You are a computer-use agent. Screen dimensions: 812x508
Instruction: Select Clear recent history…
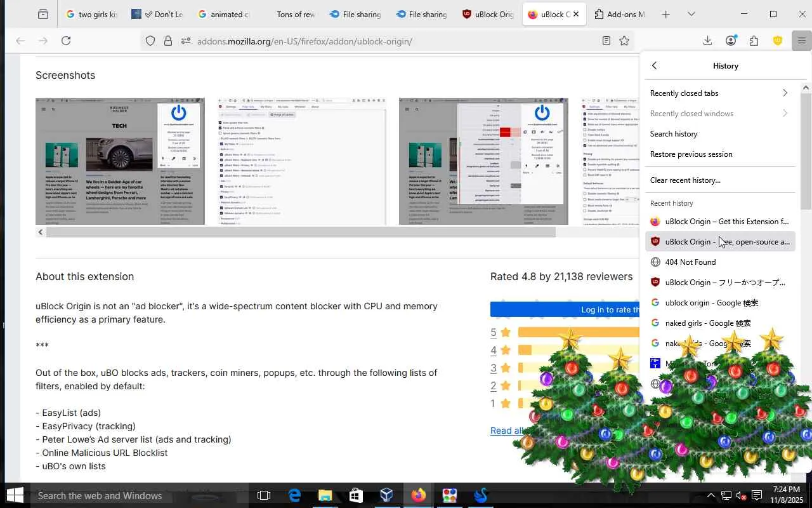coord(720,180)
